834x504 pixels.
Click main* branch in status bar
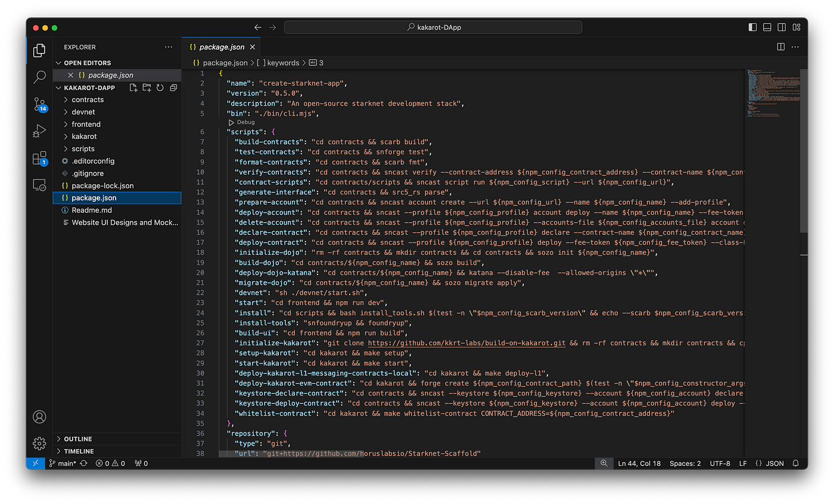coord(63,463)
